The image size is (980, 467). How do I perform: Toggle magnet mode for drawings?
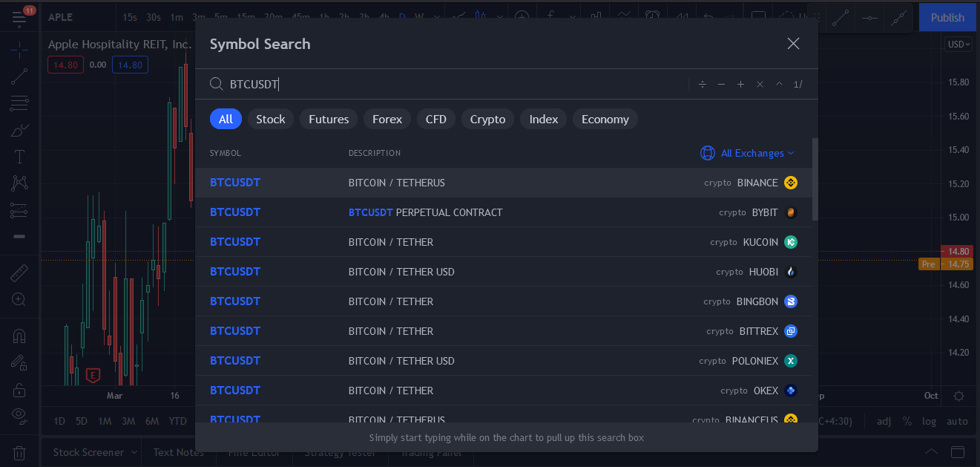tap(19, 336)
